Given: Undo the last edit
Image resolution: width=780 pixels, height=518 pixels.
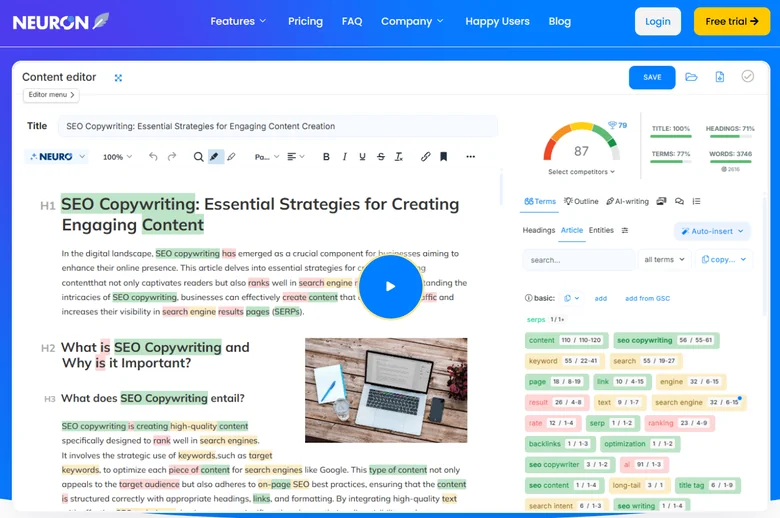Looking at the screenshot, I should point(153,157).
